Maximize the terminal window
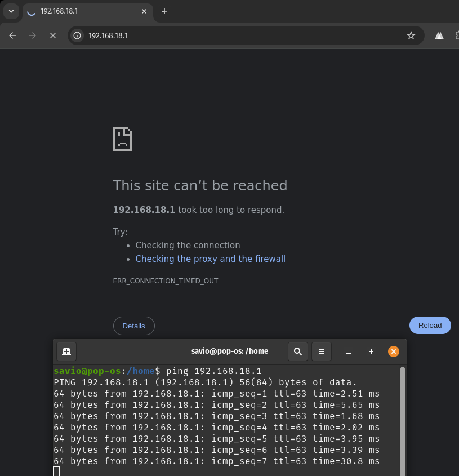 [371, 352]
